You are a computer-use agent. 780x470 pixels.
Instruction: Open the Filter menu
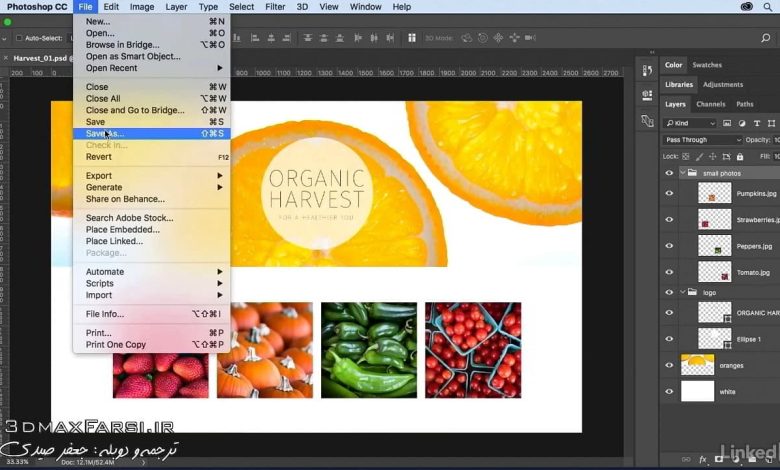click(275, 6)
